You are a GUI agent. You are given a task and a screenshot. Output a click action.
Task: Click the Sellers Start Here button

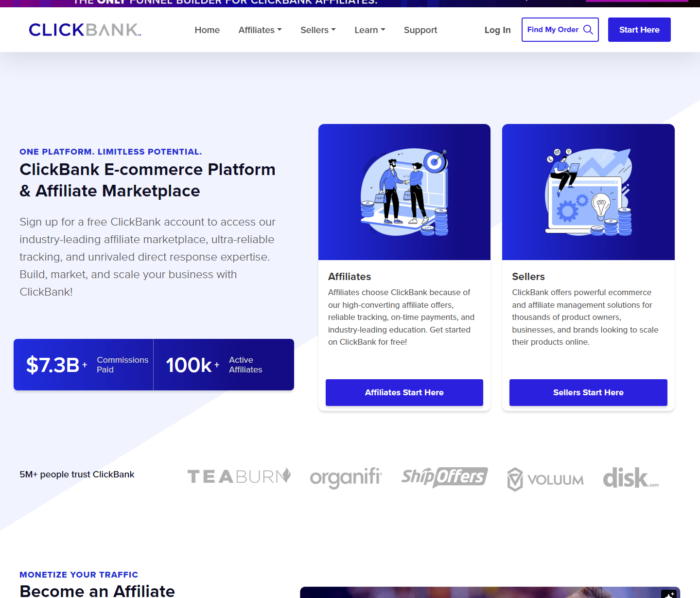click(x=588, y=392)
